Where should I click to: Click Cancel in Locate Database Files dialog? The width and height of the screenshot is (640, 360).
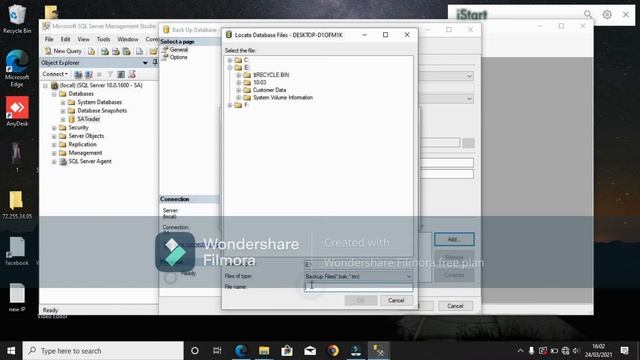[x=396, y=300]
